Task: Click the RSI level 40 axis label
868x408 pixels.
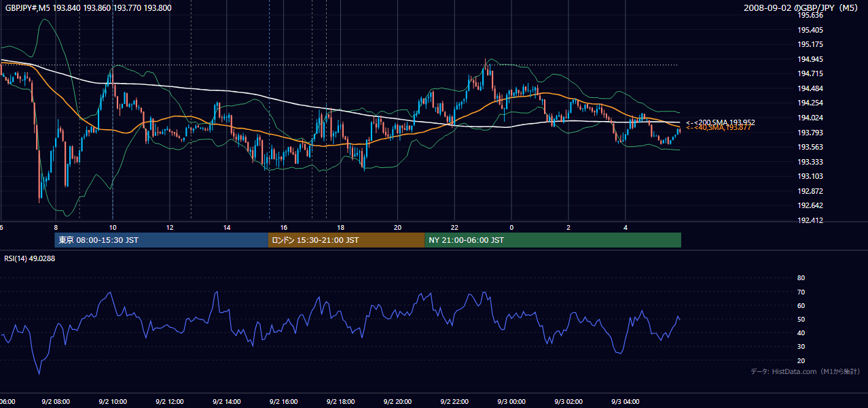Action: 801,333
